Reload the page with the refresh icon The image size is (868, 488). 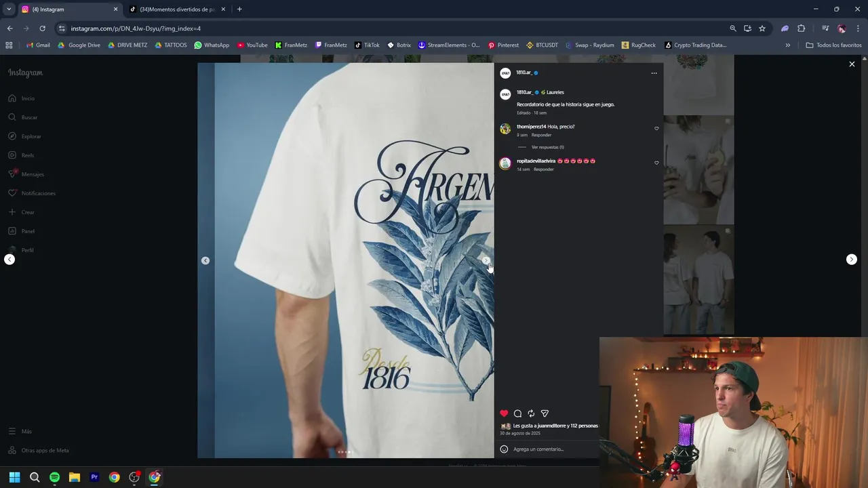[42, 28]
